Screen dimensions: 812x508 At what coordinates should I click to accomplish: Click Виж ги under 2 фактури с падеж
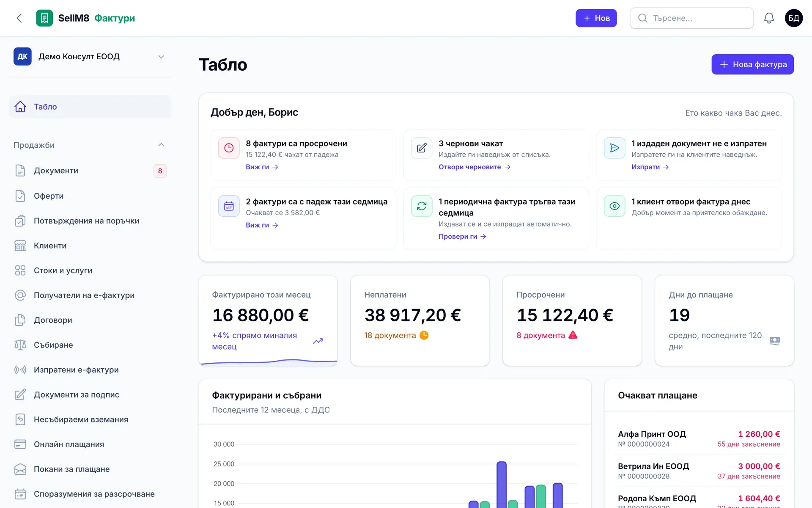262,225
